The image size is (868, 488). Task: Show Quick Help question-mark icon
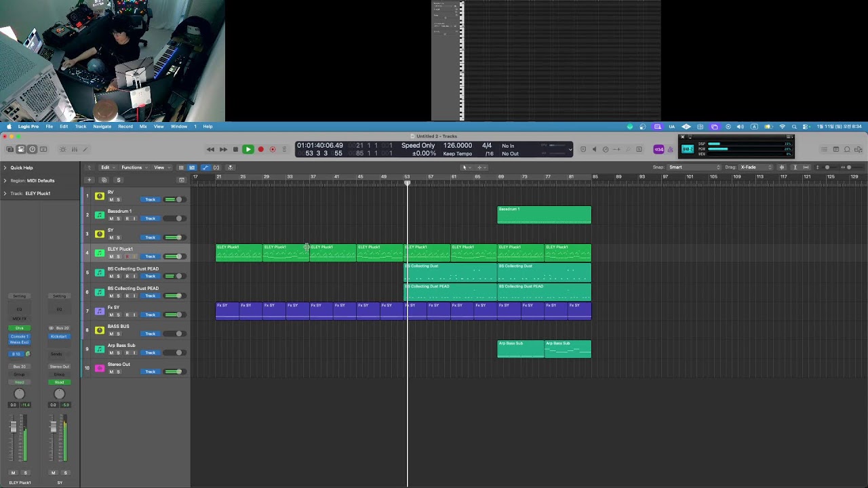(x=32, y=149)
